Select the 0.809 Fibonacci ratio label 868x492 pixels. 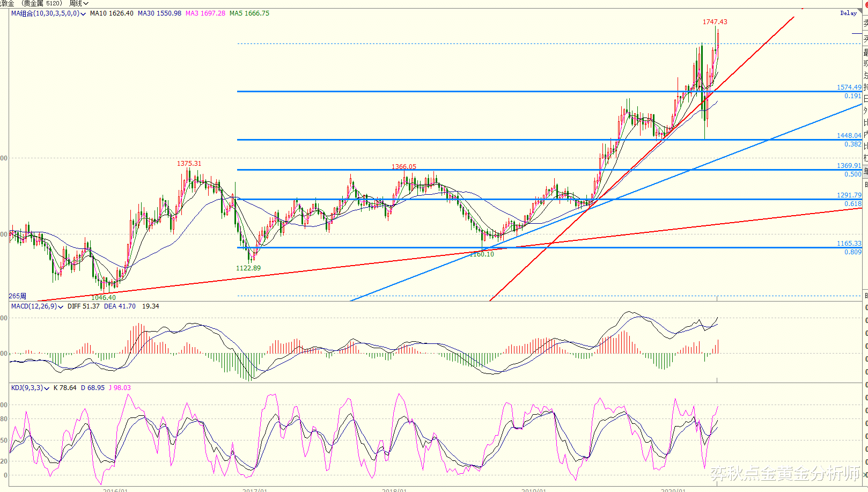tap(853, 252)
